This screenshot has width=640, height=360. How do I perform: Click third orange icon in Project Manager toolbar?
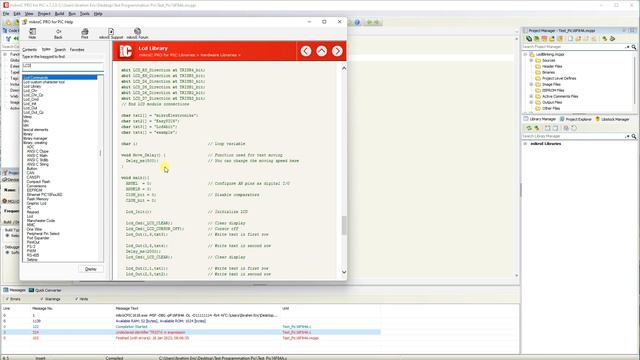coord(544,39)
